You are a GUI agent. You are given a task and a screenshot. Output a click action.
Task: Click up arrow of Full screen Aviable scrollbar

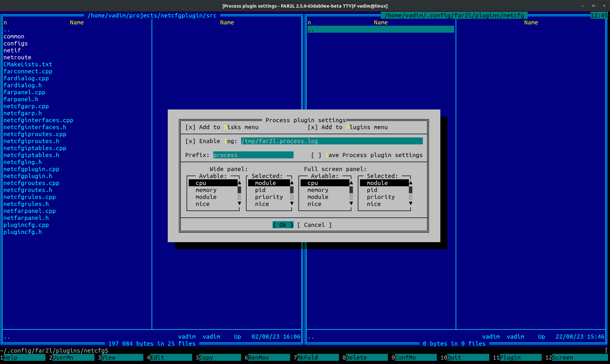click(x=351, y=183)
